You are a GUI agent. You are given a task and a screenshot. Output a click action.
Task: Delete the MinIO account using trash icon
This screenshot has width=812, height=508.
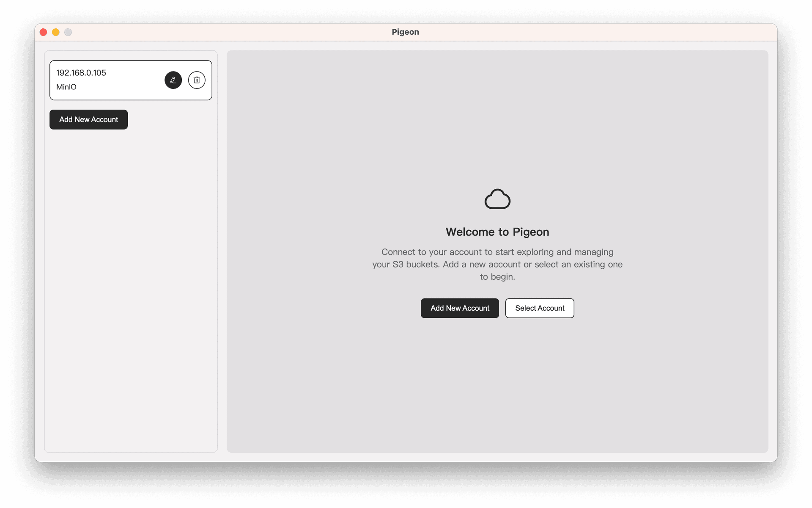pos(197,80)
